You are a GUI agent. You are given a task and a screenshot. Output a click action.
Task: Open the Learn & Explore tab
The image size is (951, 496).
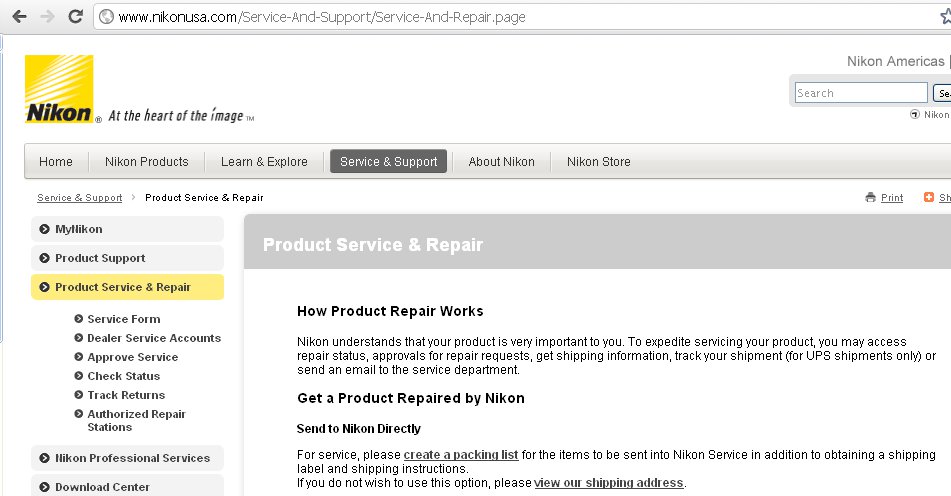point(264,162)
